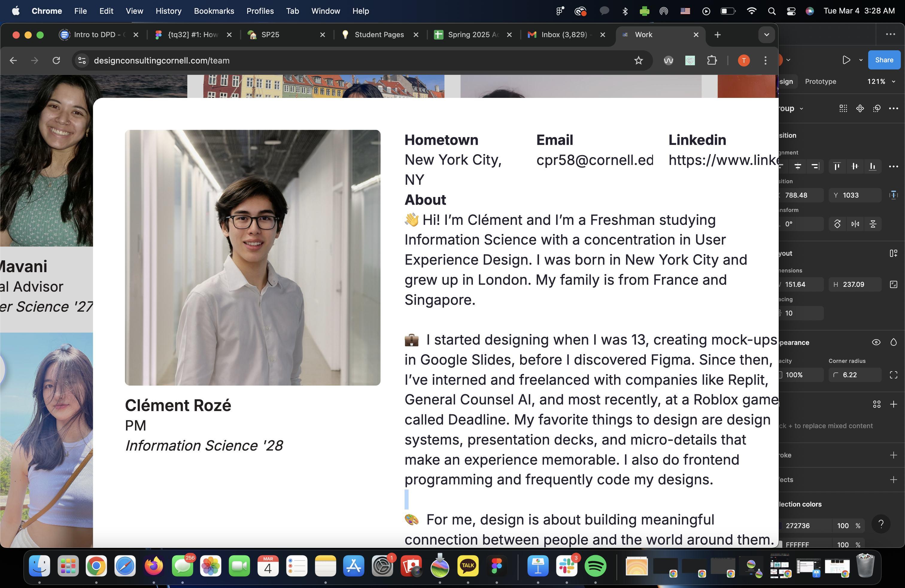The height and width of the screenshot is (588, 905).
Task: Click the align top icon
Action: 837,166
